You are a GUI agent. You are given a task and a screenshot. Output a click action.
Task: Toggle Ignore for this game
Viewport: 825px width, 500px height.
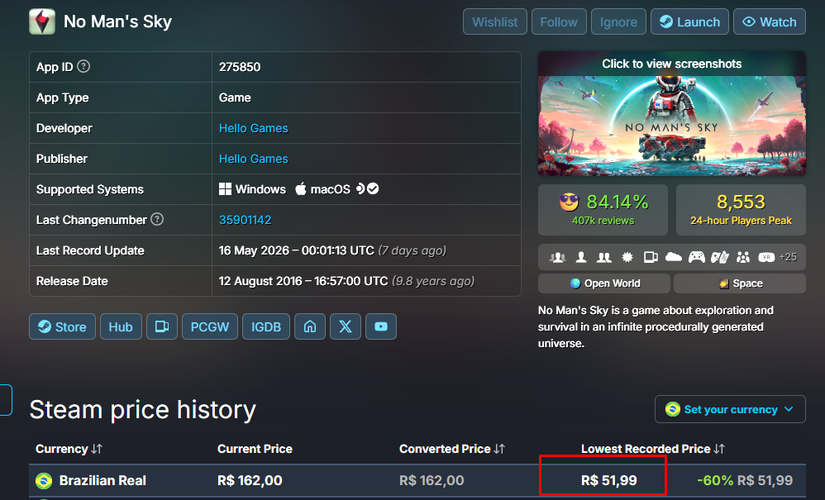619,22
